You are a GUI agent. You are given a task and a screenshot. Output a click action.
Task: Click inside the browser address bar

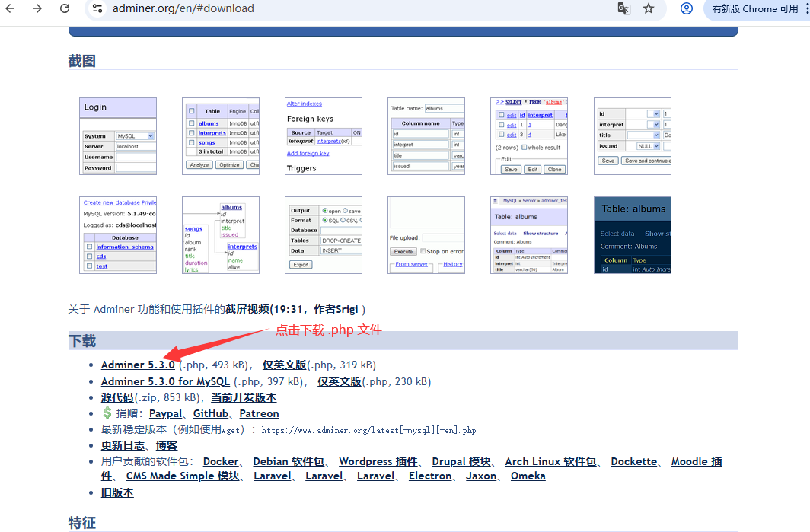point(305,9)
